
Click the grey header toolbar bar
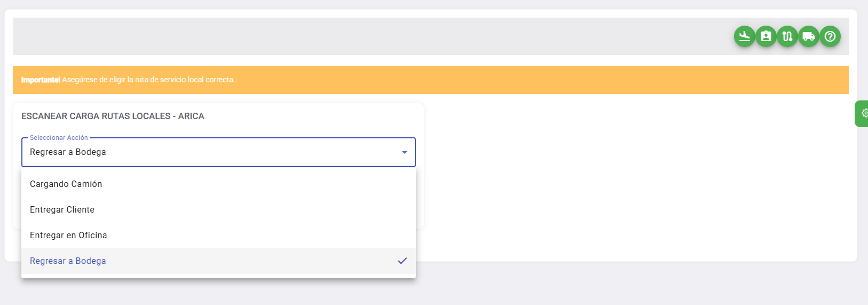click(374, 36)
